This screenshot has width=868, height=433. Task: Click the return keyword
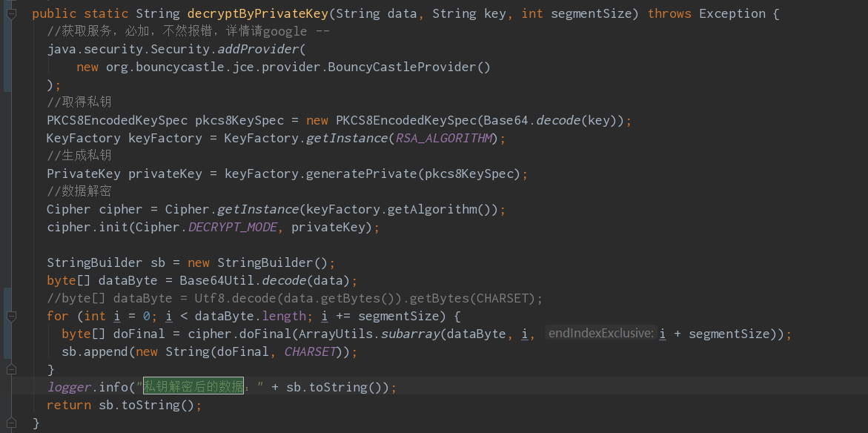coord(69,405)
